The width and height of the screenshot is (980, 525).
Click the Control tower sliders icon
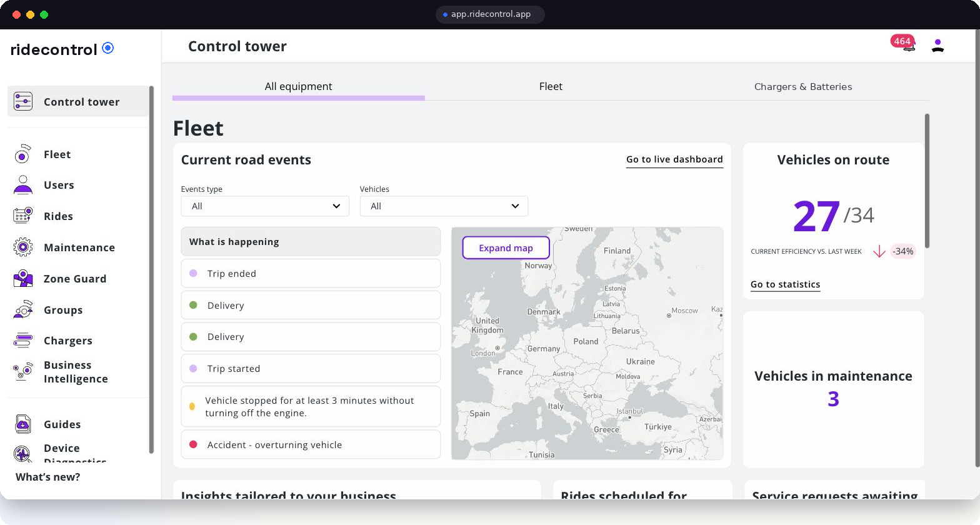tap(23, 101)
